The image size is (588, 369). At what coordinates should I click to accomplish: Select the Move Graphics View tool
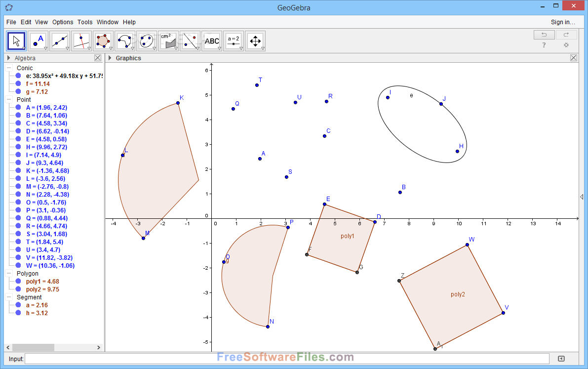[255, 41]
